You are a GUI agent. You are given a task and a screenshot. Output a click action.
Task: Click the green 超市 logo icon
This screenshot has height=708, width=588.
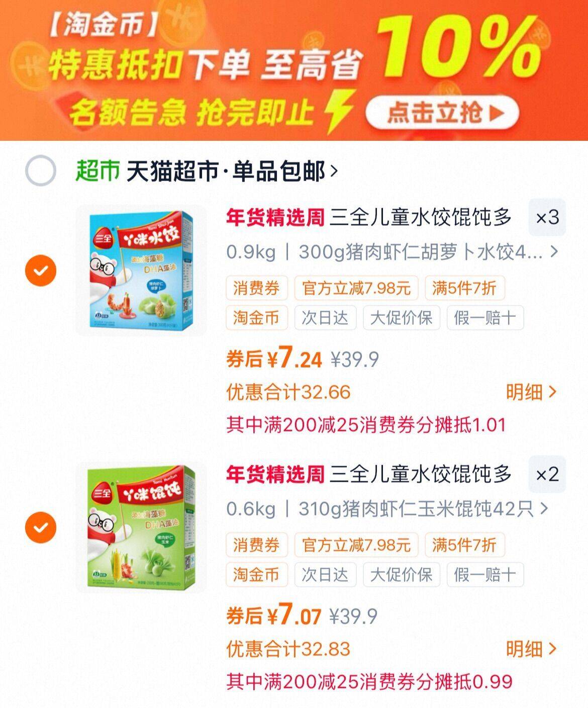pyautogui.click(x=97, y=171)
